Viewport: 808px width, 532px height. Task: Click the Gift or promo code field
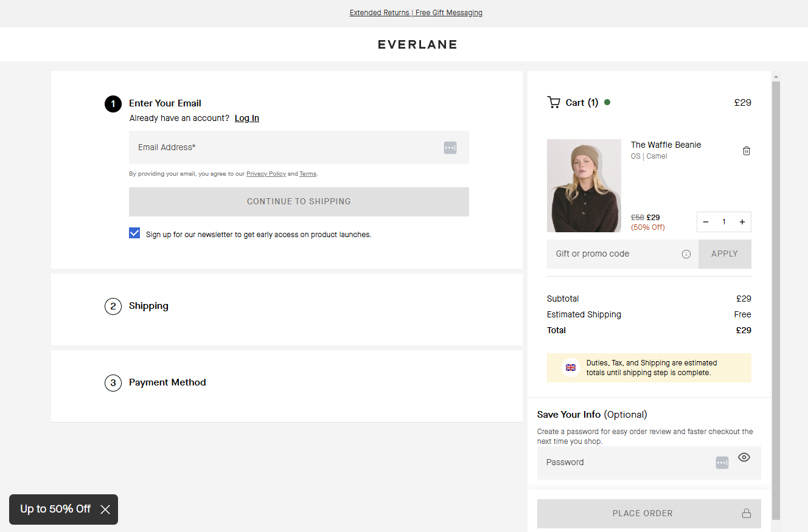(x=622, y=254)
